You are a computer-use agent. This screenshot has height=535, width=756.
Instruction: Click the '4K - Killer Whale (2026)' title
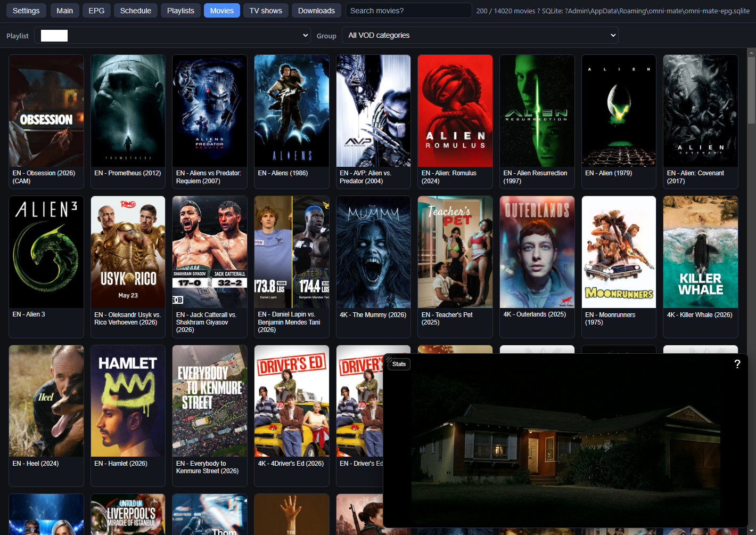(x=700, y=315)
